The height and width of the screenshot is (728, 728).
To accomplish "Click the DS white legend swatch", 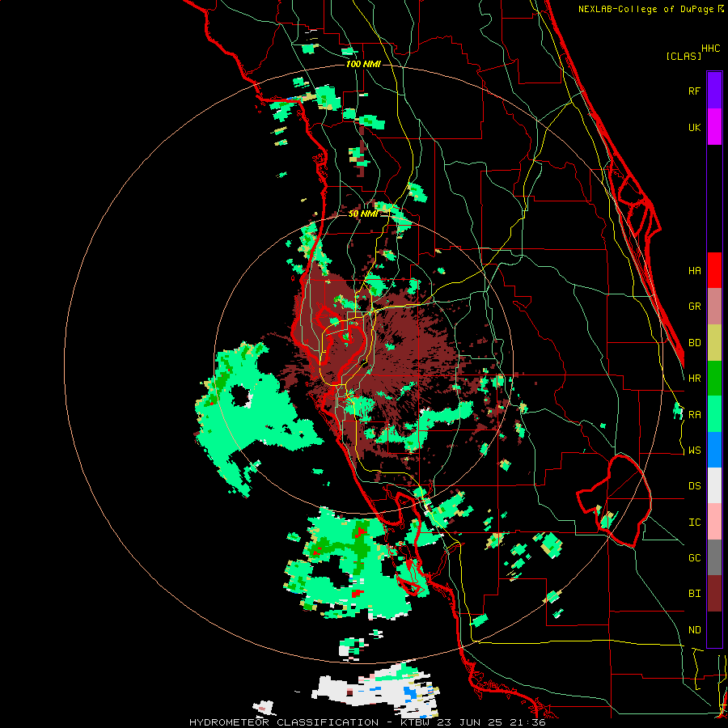I will tap(714, 485).
